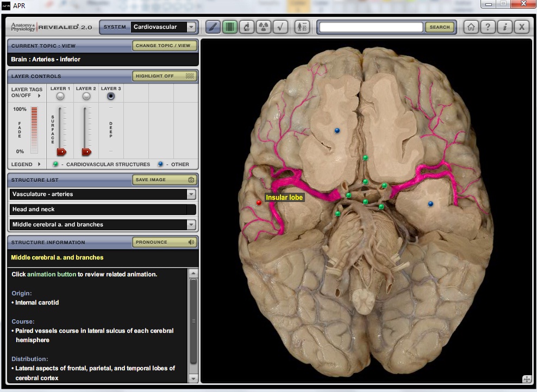537x392 pixels.
Task: Click the camera icon on Save Image
Action: [x=191, y=180]
